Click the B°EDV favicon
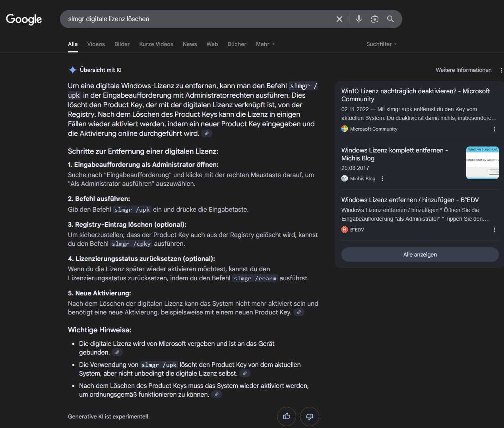The image size is (504, 428). click(345, 230)
